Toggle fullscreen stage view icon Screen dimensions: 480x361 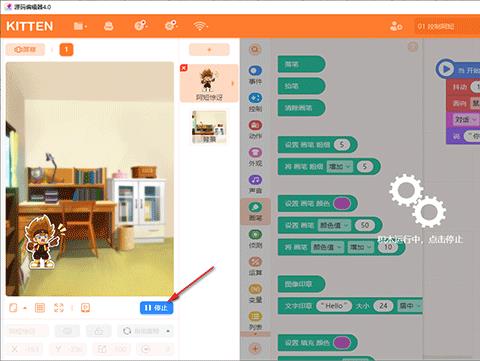pos(59,308)
